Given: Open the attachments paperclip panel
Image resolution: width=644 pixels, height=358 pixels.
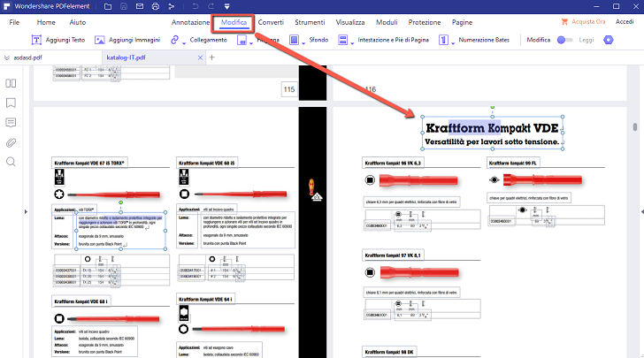Looking at the screenshot, I should point(11,142).
